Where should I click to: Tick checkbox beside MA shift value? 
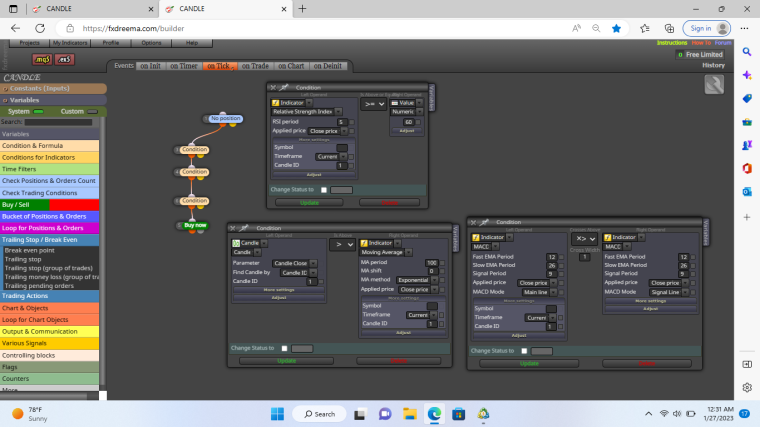pyautogui.click(x=442, y=271)
